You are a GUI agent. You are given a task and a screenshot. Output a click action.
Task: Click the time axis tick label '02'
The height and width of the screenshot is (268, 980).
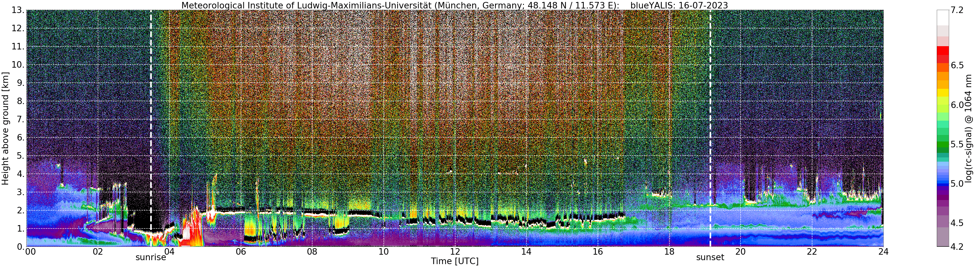pyautogui.click(x=98, y=252)
